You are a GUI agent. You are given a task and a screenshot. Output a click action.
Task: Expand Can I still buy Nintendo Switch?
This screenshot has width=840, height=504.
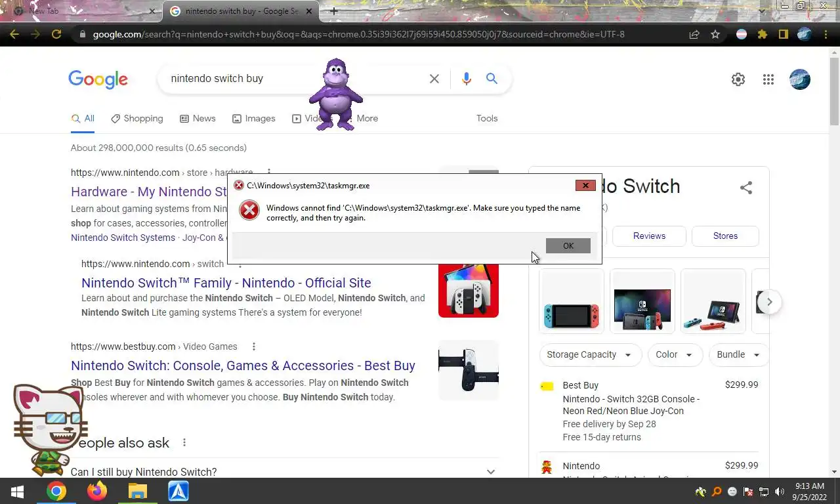(285, 472)
